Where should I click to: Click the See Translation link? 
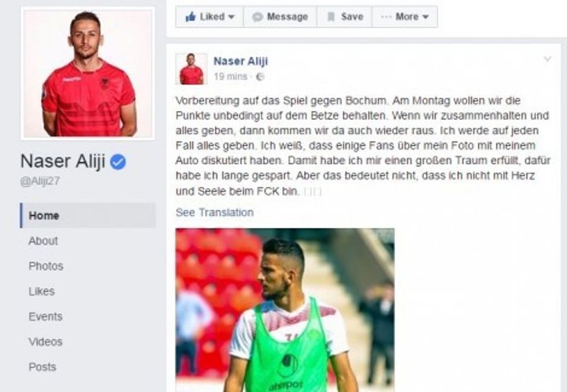pyautogui.click(x=215, y=212)
